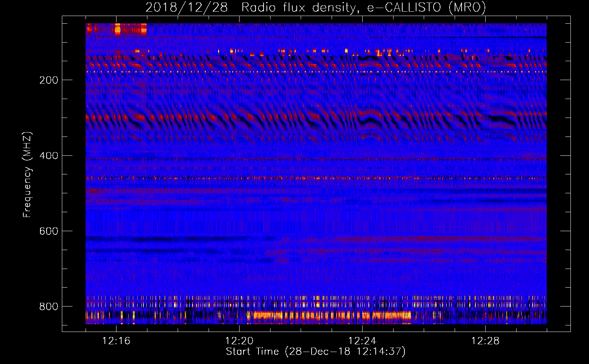Click the 800 frequency tick label
Image resolution: width=589 pixels, height=364 pixels.
(49, 306)
